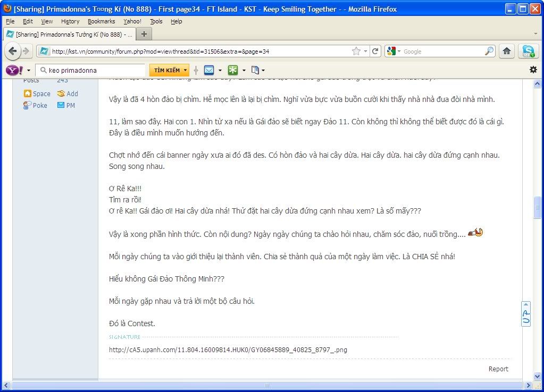
Task: Open a new tab with plus button
Action: 144,34
